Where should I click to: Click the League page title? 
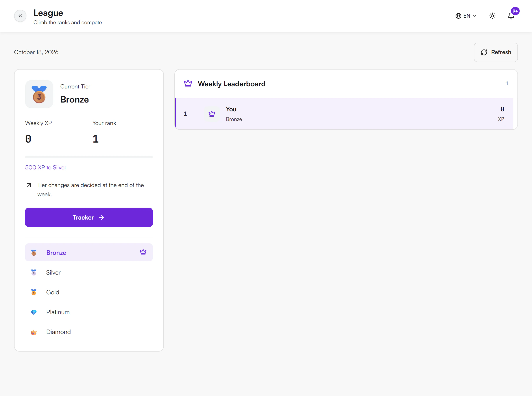click(48, 13)
